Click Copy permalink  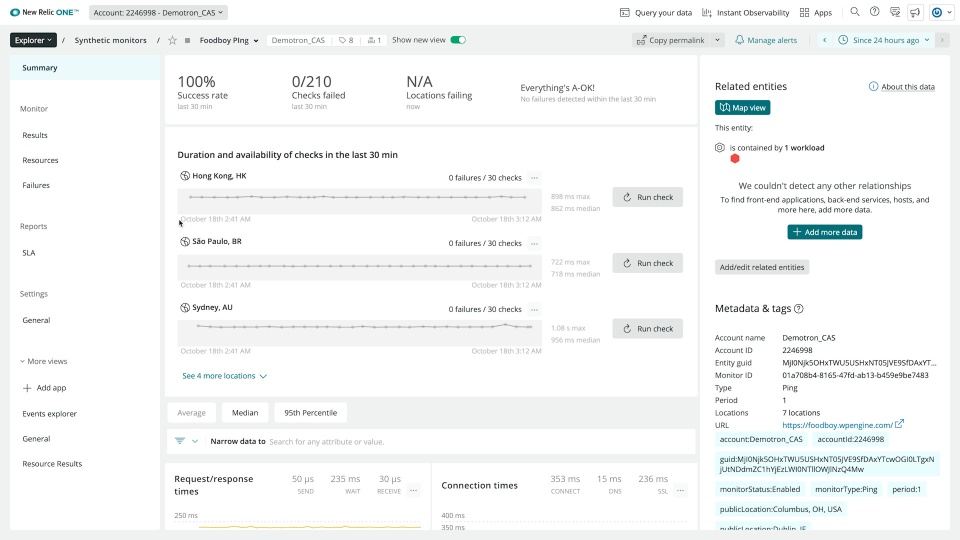[x=670, y=40]
